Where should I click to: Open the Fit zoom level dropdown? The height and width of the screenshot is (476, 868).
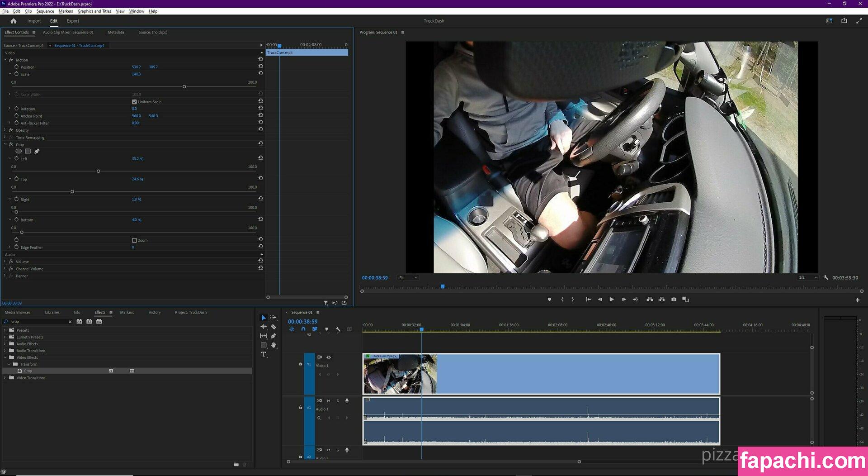tap(408, 278)
